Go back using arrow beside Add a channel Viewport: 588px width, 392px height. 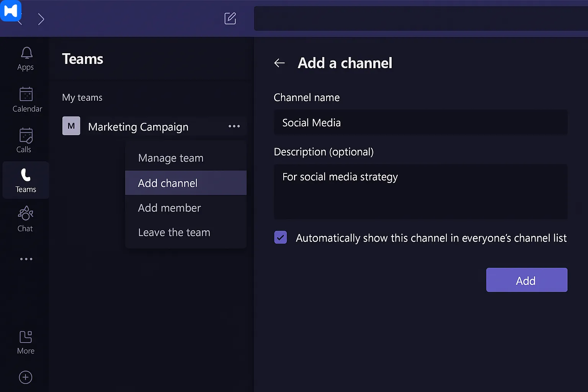tap(279, 63)
